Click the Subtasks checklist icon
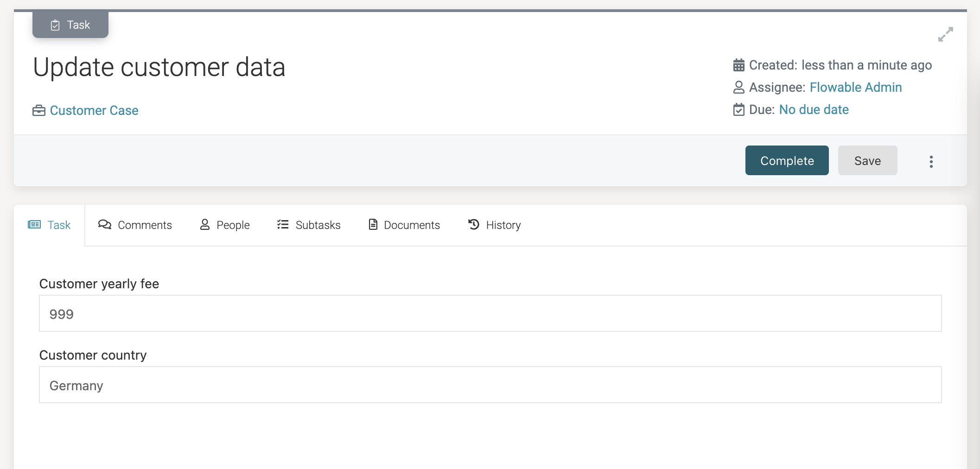The image size is (980, 469). coord(282,224)
